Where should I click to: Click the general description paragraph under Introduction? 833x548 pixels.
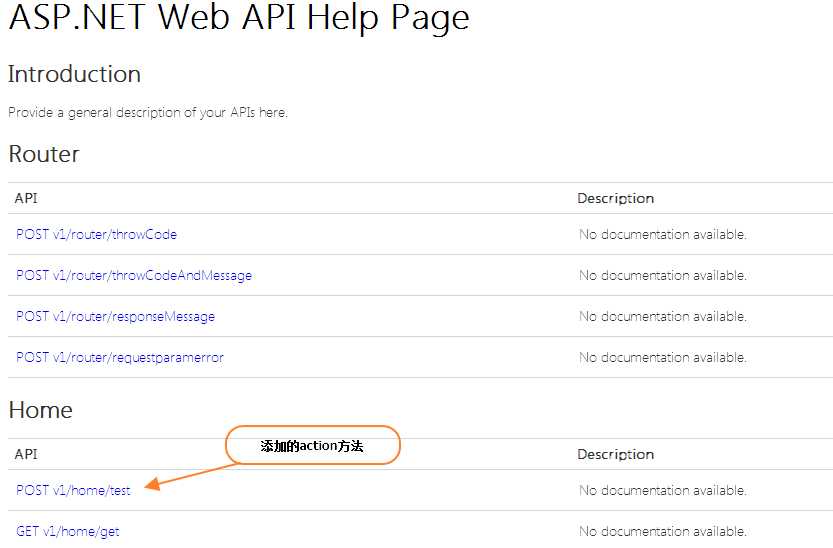click(x=148, y=113)
